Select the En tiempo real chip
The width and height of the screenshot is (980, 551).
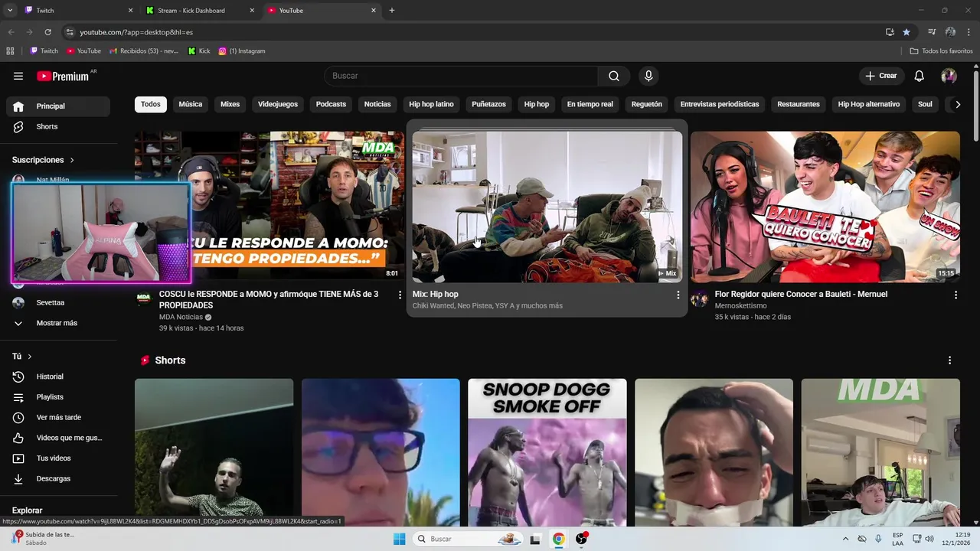coord(590,104)
